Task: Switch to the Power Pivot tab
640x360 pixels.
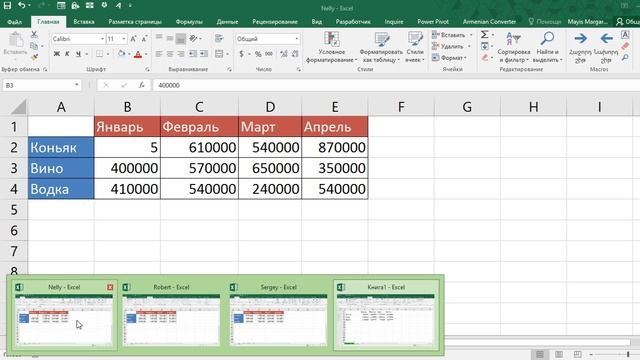Action: tap(433, 22)
